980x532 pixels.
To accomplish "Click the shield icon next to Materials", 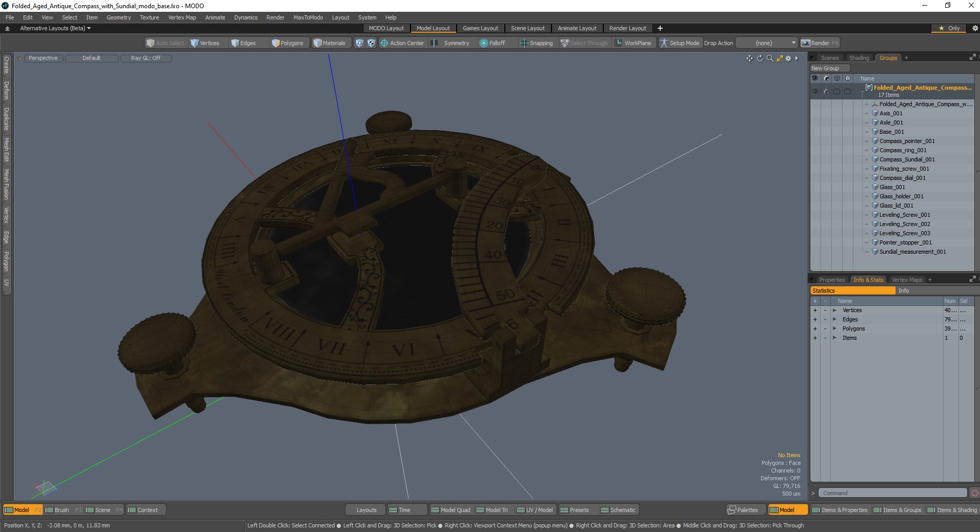I will pyautogui.click(x=359, y=43).
